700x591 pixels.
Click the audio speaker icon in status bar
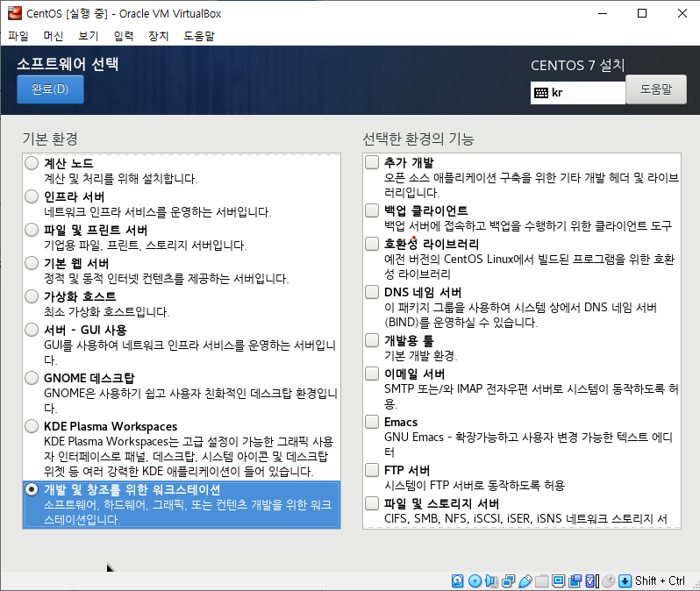pyautogui.click(x=491, y=580)
